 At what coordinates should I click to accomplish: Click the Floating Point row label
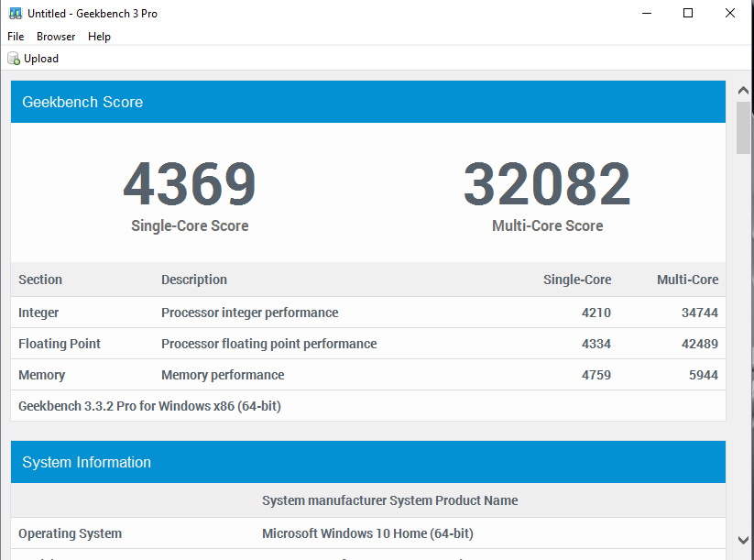pyautogui.click(x=60, y=344)
